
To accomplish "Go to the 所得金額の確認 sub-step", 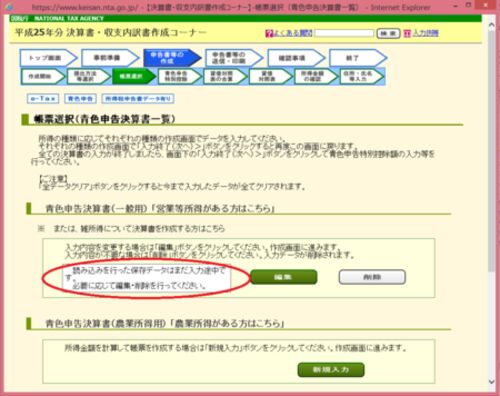I will point(316,76).
